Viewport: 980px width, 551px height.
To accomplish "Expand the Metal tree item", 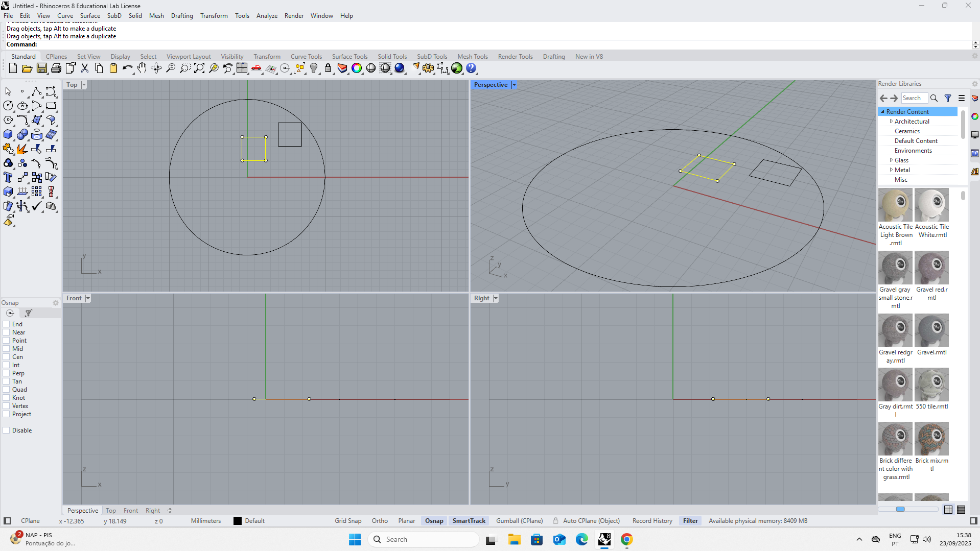I will pos(891,170).
